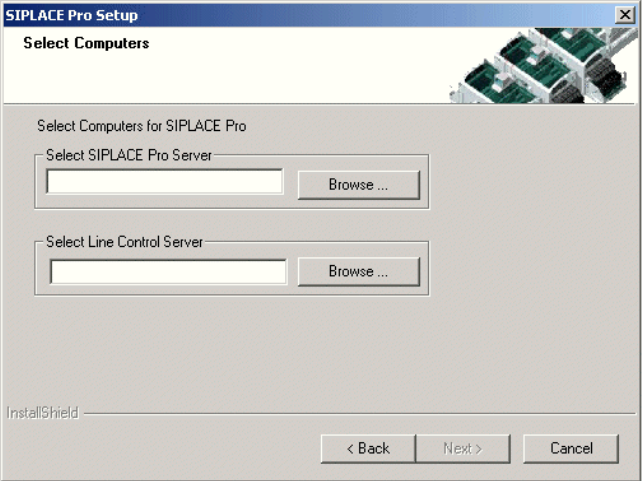Screen dimensions: 642x481
Task: Click the greyed-out Next button
Action: coord(463,449)
